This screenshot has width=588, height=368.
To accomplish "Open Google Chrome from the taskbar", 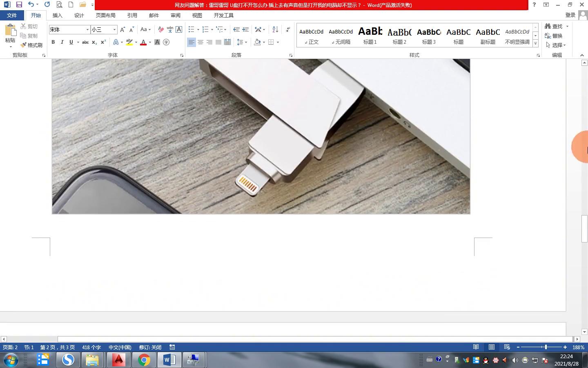I will click(x=144, y=360).
